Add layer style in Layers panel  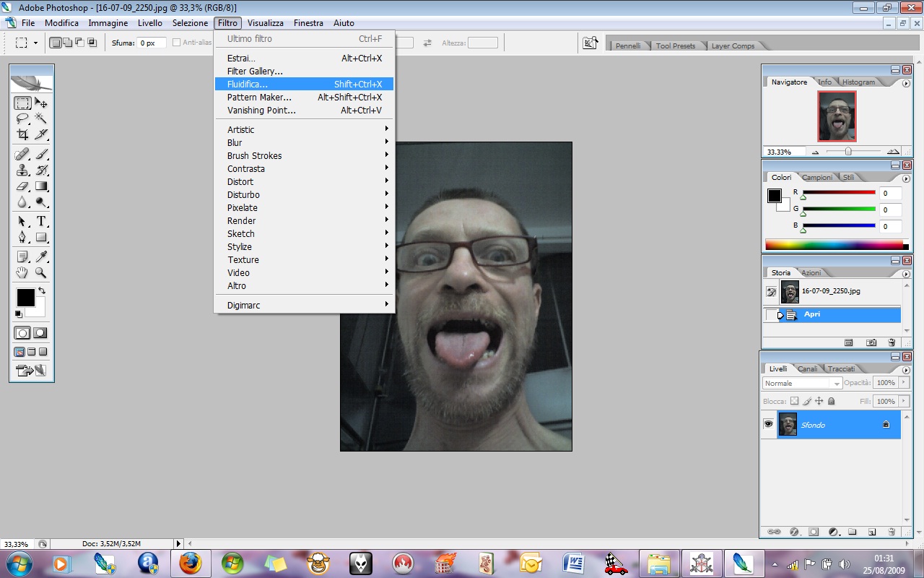pos(794,532)
